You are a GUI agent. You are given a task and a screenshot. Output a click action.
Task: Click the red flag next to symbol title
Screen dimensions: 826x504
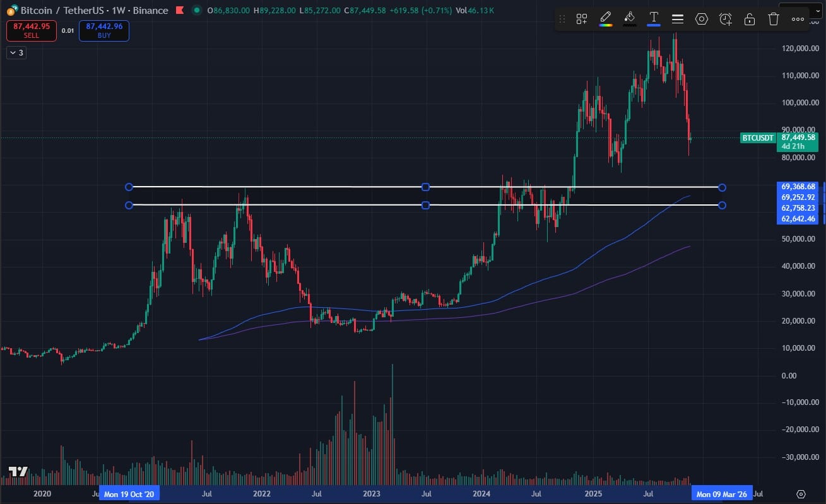tap(180, 10)
